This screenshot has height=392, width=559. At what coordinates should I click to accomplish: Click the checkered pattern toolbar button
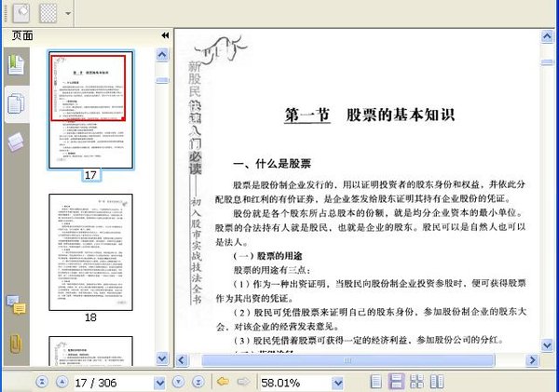pos(48,13)
